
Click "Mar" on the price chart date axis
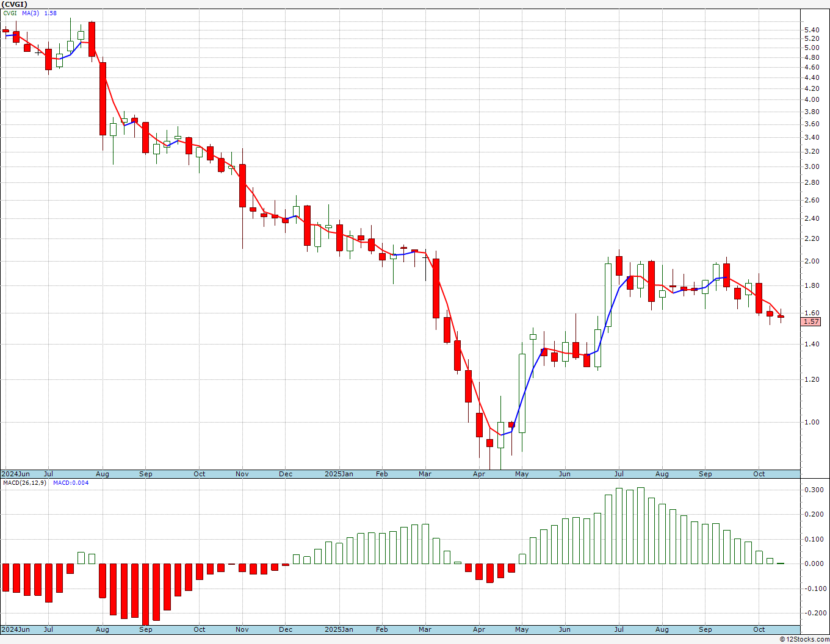[425, 474]
